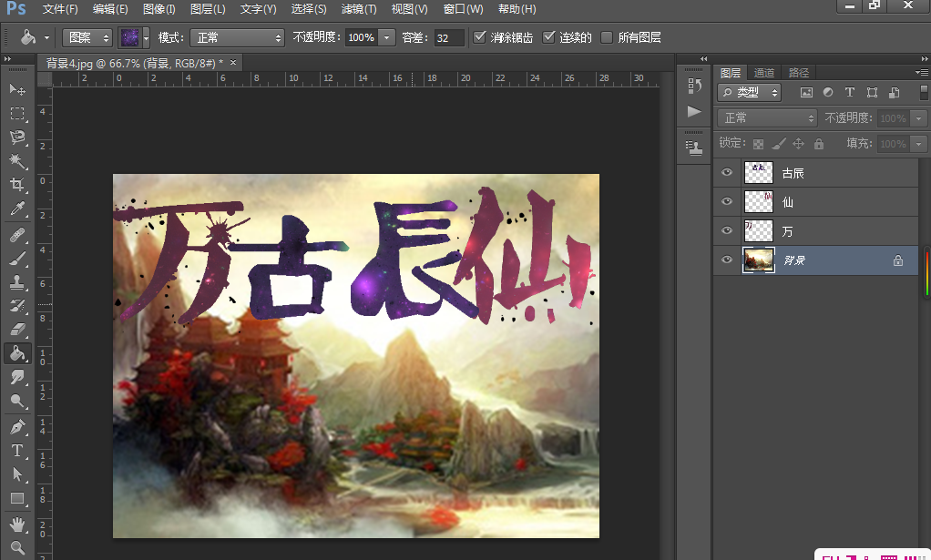Open the 图层(L) menu
931x560 pixels.
208,9
